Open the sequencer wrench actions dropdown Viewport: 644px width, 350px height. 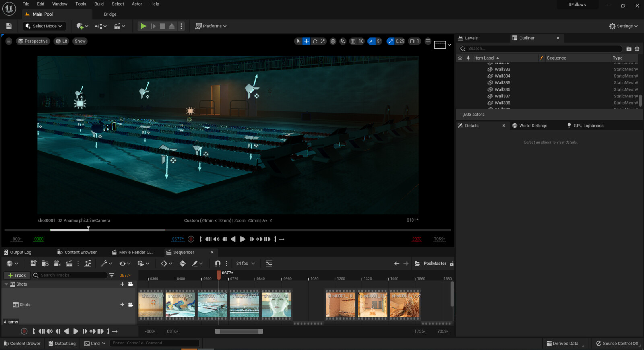click(106, 264)
